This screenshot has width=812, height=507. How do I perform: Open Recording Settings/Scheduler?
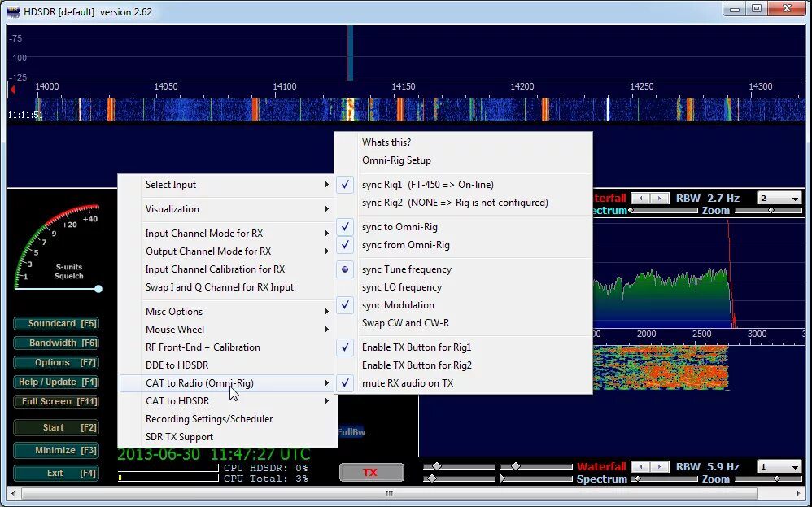coord(227,419)
